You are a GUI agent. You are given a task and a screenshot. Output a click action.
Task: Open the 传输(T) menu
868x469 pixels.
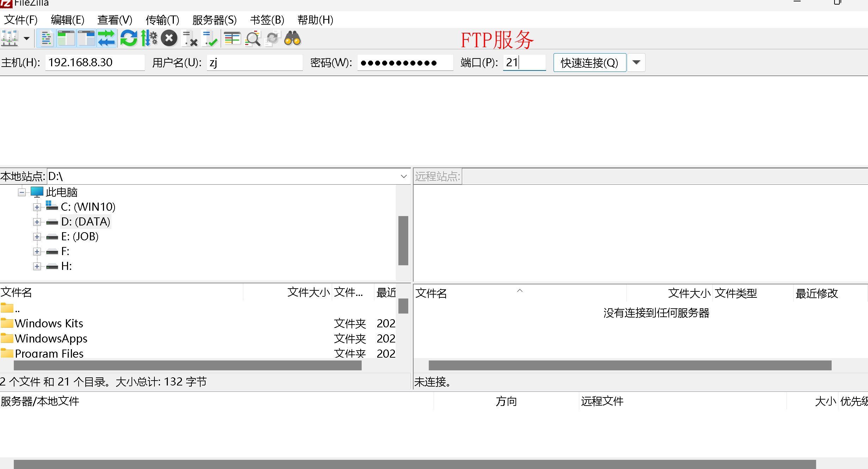(162, 20)
